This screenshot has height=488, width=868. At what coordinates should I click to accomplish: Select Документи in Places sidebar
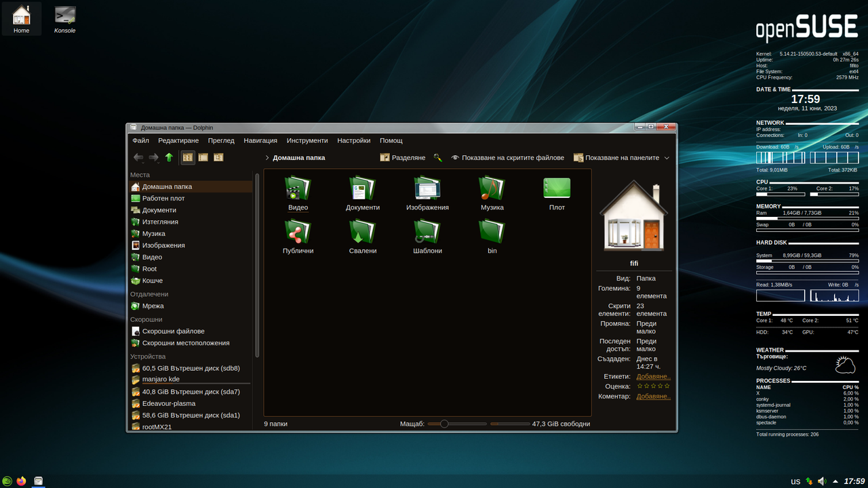pos(191,210)
